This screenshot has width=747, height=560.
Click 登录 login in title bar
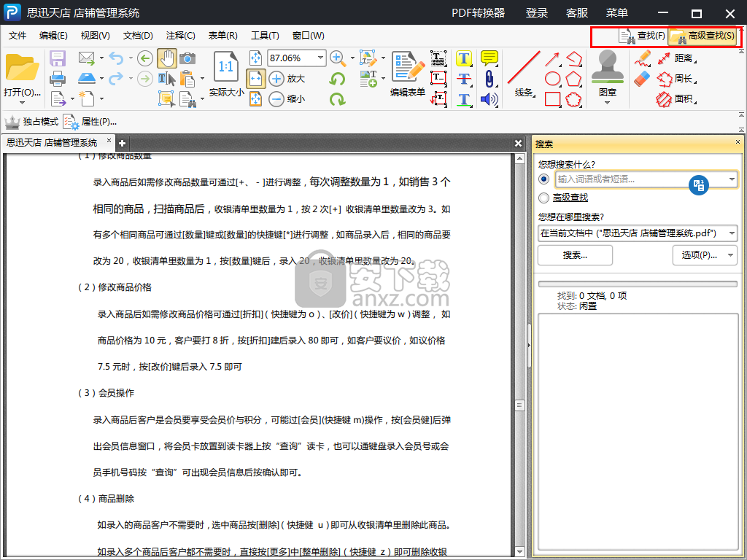[x=536, y=13]
